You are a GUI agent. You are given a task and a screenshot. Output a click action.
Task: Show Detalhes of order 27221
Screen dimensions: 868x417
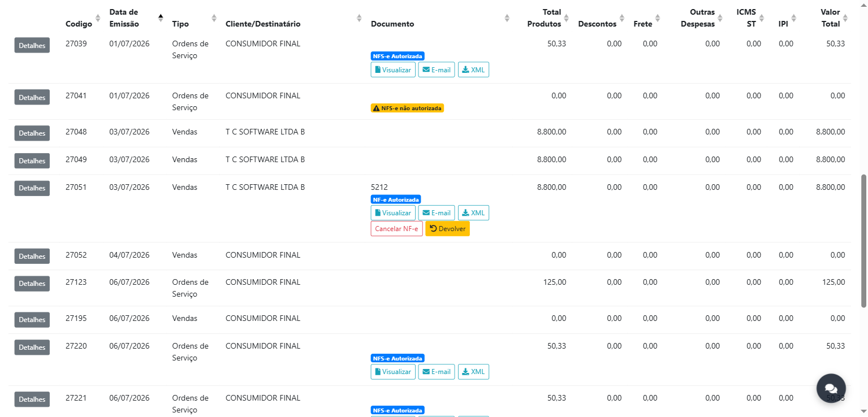tap(32, 399)
